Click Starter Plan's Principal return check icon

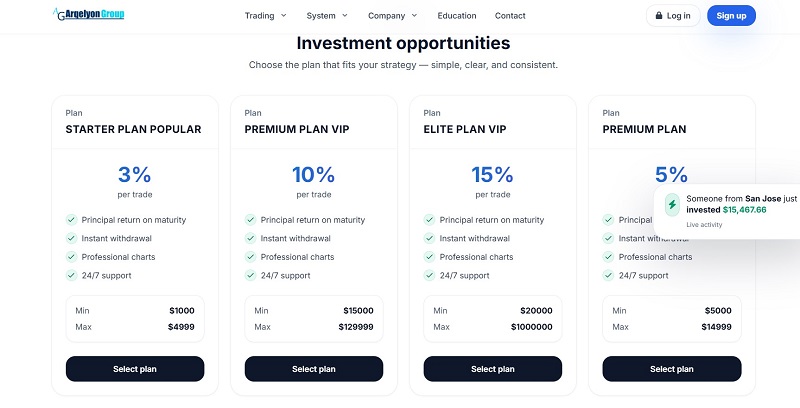(71, 220)
